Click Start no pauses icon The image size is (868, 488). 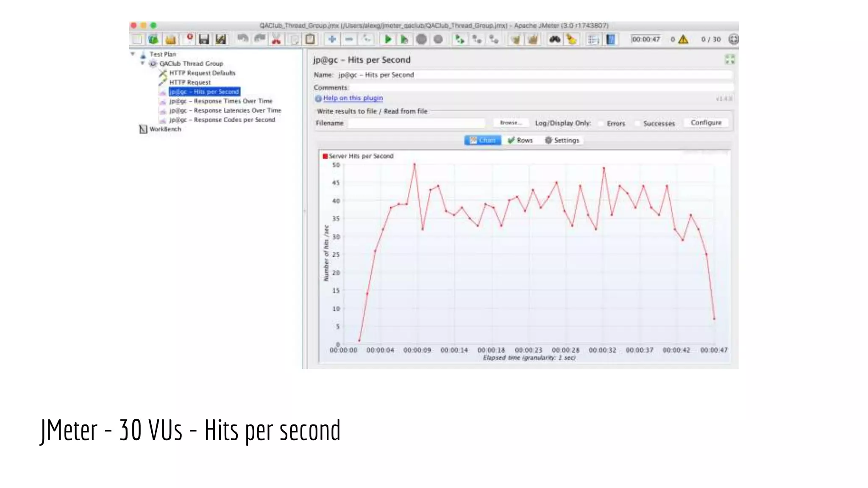tap(404, 39)
